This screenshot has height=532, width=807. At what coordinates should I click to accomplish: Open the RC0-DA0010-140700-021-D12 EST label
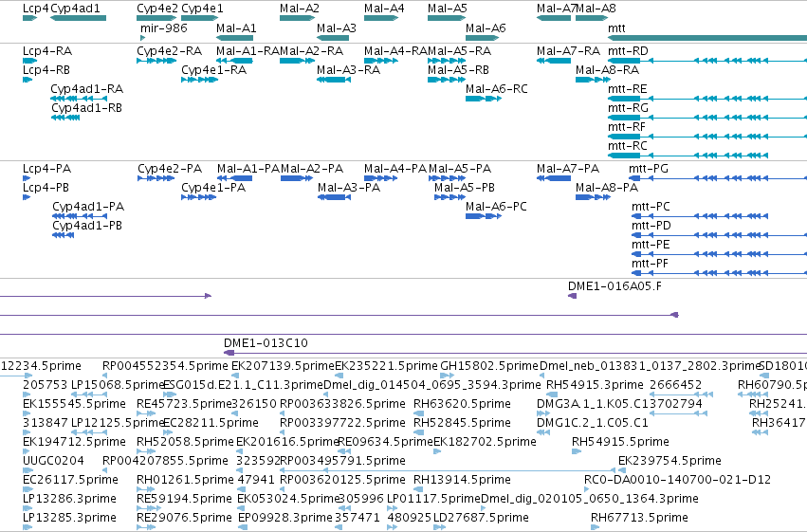(677, 480)
